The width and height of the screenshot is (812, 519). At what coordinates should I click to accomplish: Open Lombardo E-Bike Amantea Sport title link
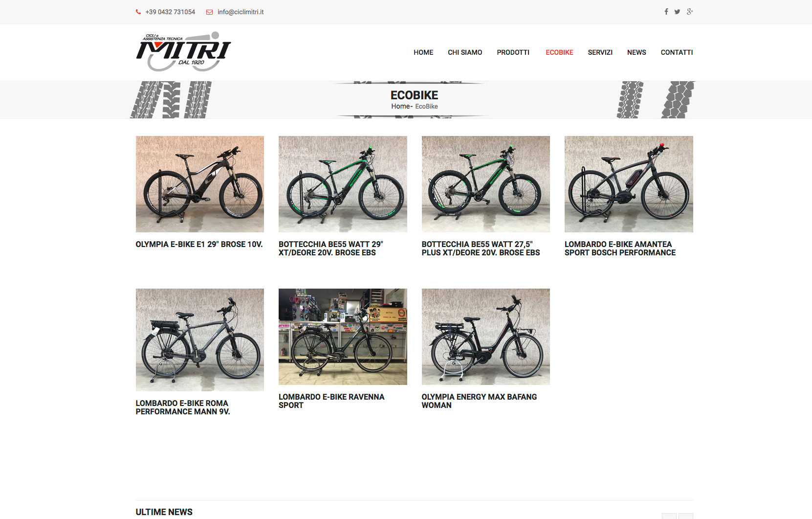click(620, 248)
